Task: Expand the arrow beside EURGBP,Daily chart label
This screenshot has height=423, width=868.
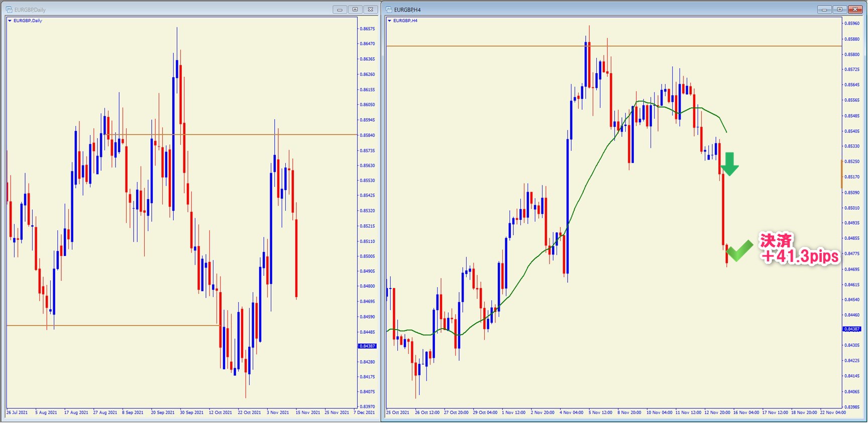Action: coord(10,21)
